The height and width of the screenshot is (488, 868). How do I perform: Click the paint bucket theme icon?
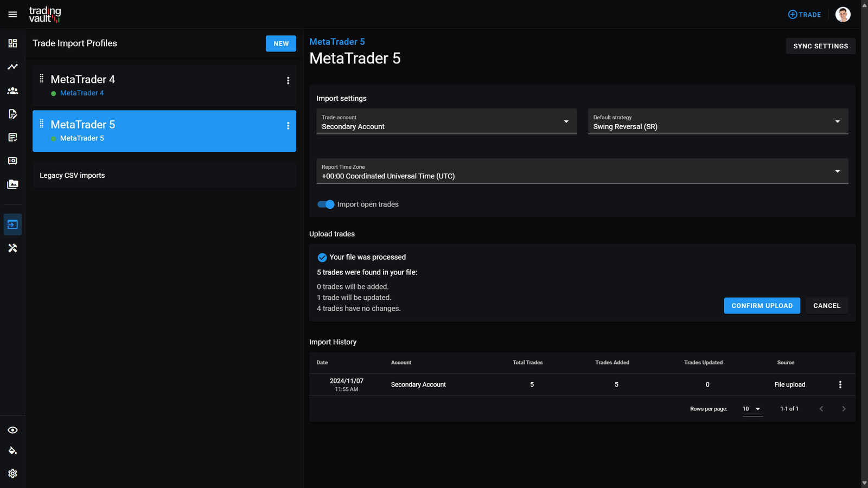pos(12,451)
